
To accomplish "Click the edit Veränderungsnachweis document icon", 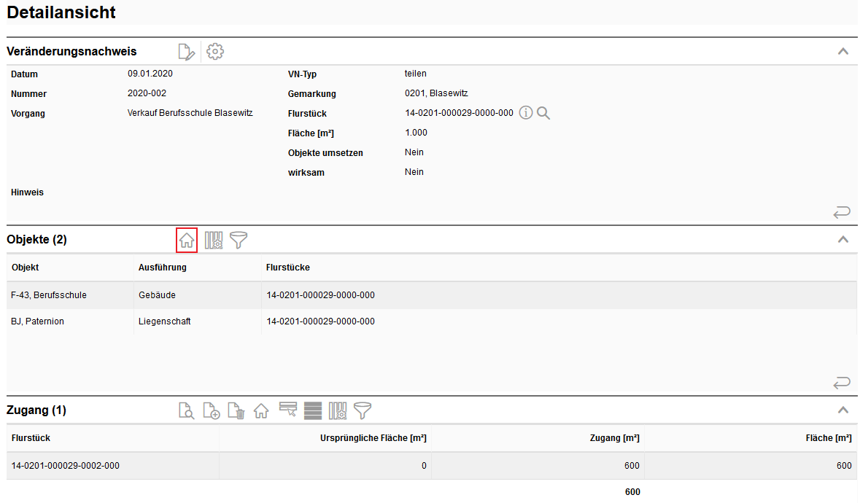I will coord(187,52).
